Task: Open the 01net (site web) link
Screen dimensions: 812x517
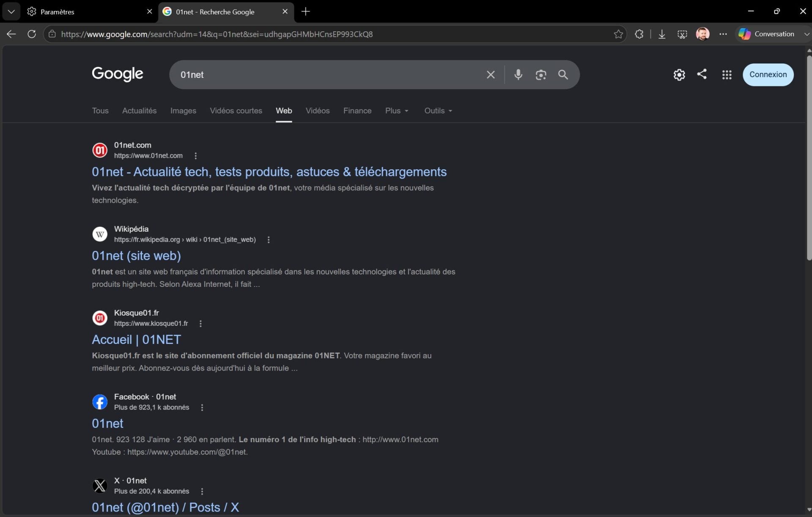Action: tap(136, 256)
